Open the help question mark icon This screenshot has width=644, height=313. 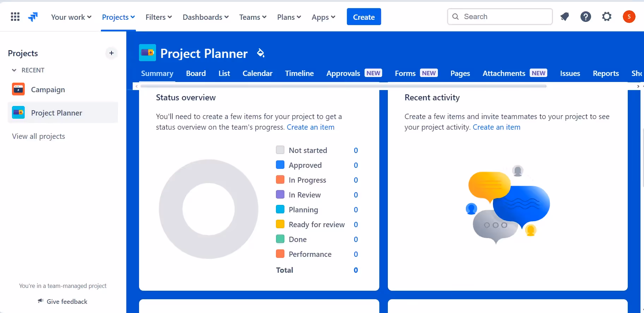586,17
